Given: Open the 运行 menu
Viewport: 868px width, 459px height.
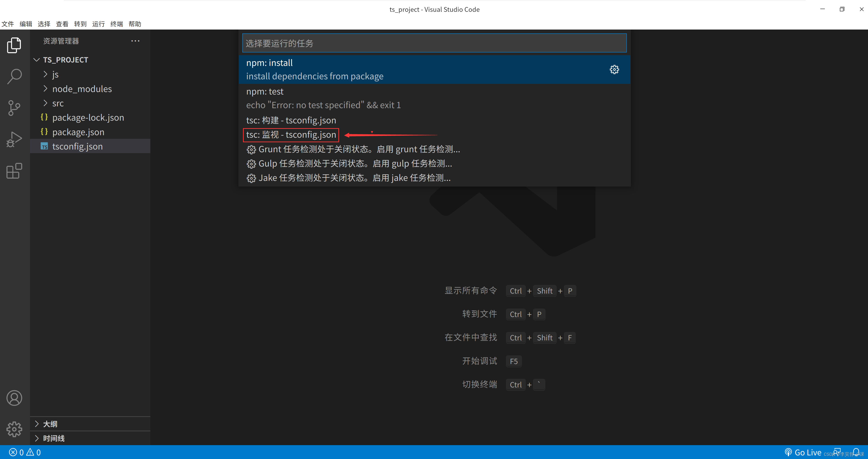Looking at the screenshot, I should [x=98, y=24].
